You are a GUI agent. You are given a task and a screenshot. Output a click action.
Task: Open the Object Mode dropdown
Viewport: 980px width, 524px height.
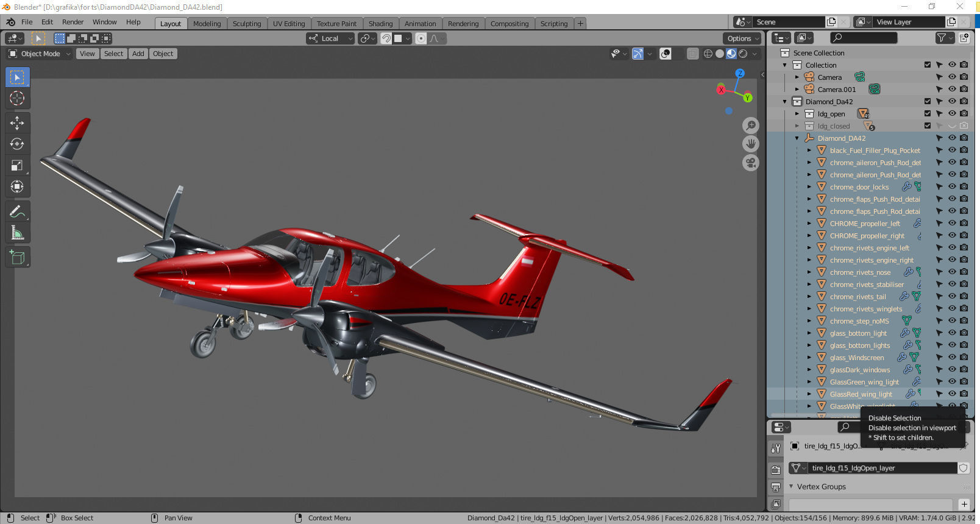[40, 54]
